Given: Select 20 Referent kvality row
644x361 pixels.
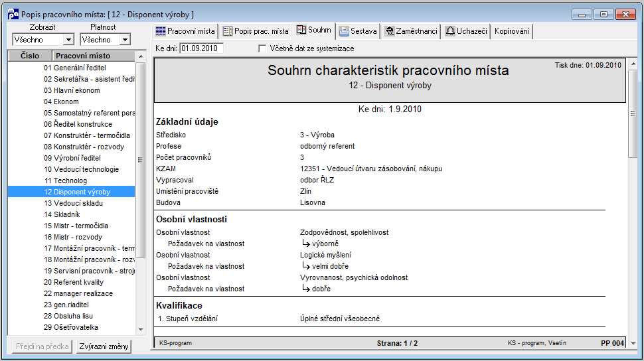Looking at the screenshot, I should tap(72, 282).
